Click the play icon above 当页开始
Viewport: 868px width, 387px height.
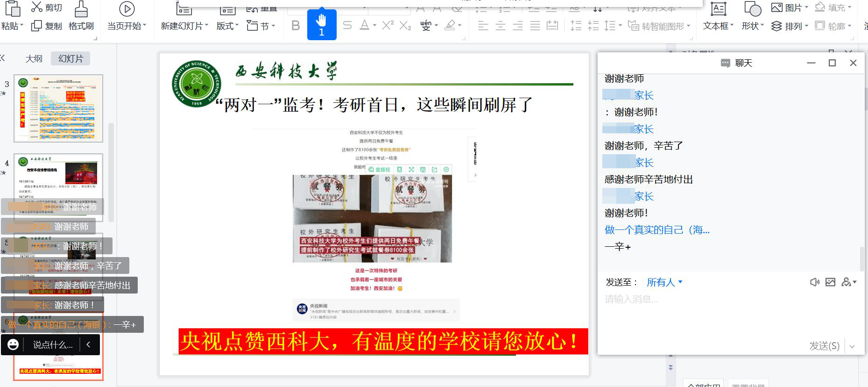[127, 8]
